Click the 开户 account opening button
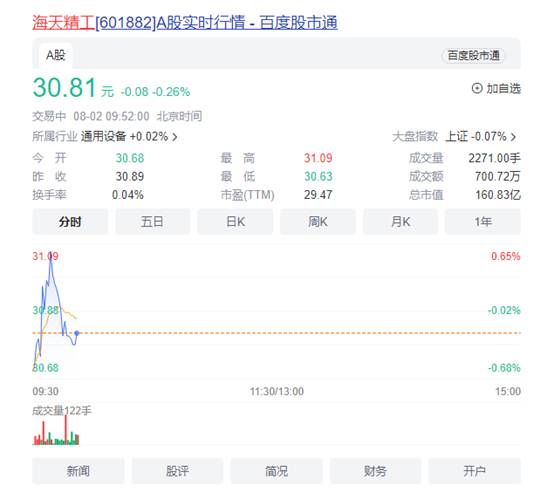The height and width of the screenshot is (492, 554). 475,471
